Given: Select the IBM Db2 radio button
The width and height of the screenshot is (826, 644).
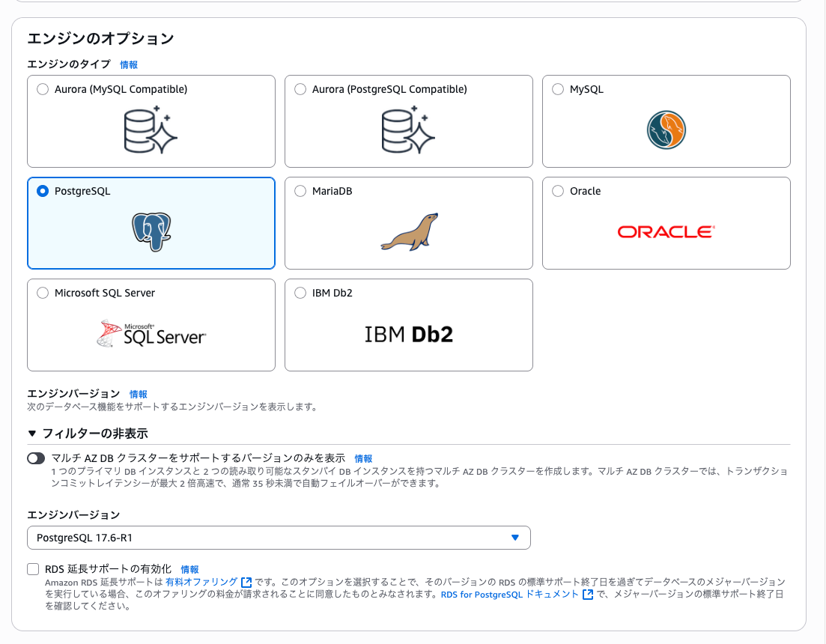Looking at the screenshot, I should [x=300, y=293].
